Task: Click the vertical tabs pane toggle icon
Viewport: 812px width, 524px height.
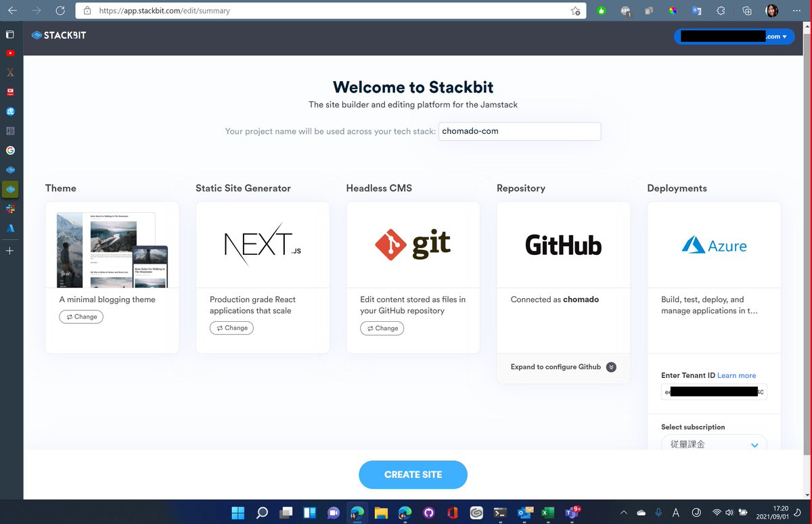Action: point(10,34)
